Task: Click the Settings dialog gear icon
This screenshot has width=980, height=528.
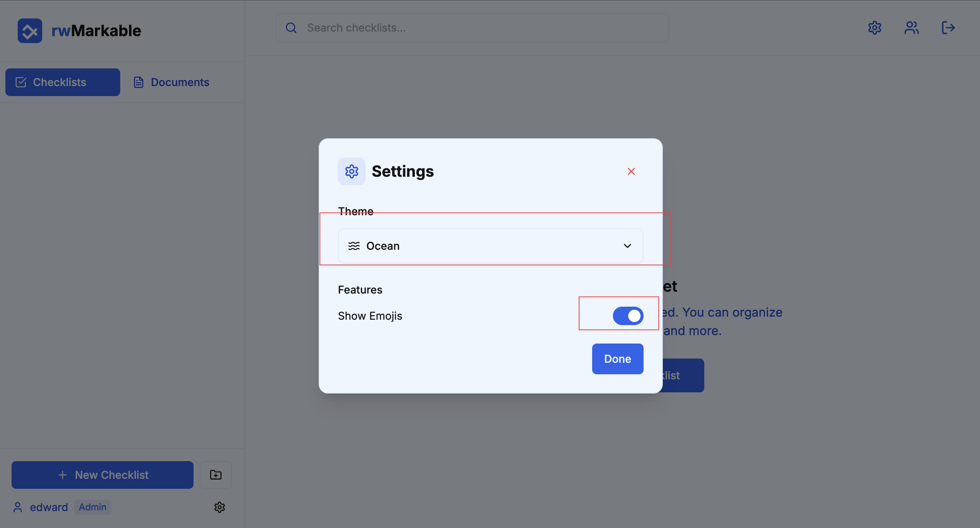Action: (x=352, y=171)
